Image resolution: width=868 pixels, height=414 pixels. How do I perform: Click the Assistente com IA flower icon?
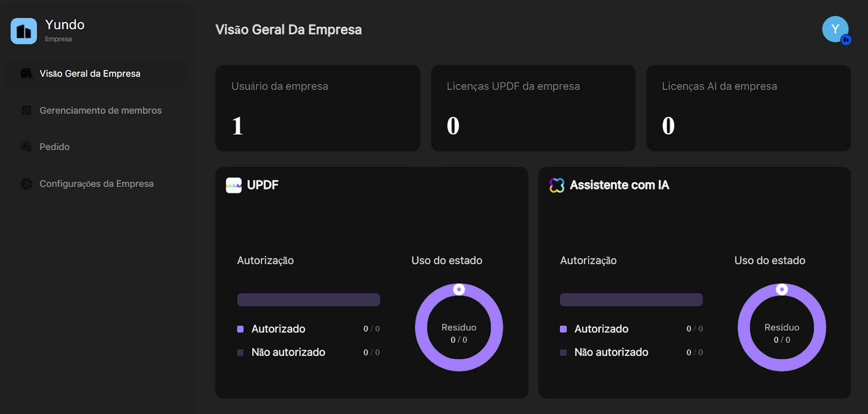coord(557,185)
